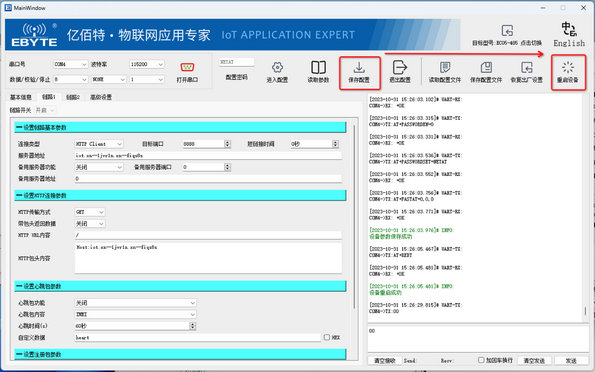Click the 恢复出厂设置 icon
Image resolution: width=595 pixels, height=372 pixels.
[x=527, y=68]
